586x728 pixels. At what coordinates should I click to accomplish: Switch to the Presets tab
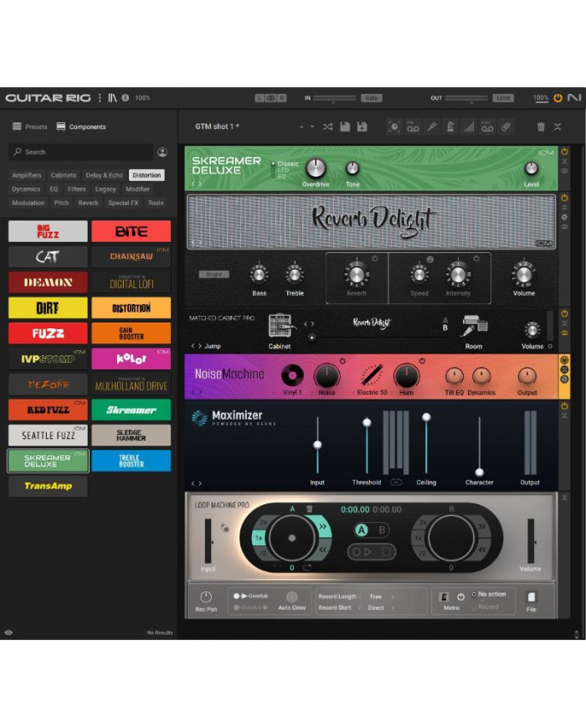[30, 126]
